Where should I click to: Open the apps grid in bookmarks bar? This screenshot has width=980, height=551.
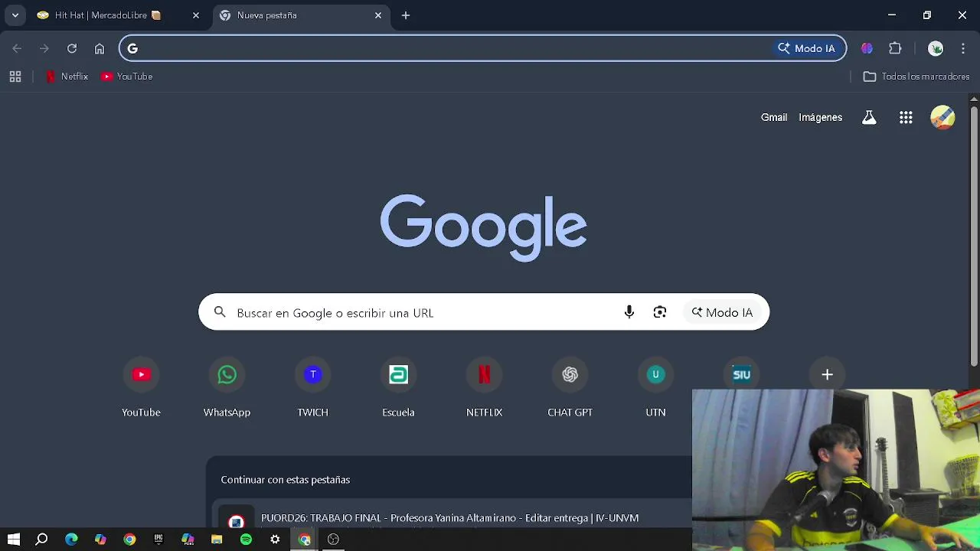pyautogui.click(x=15, y=77)
